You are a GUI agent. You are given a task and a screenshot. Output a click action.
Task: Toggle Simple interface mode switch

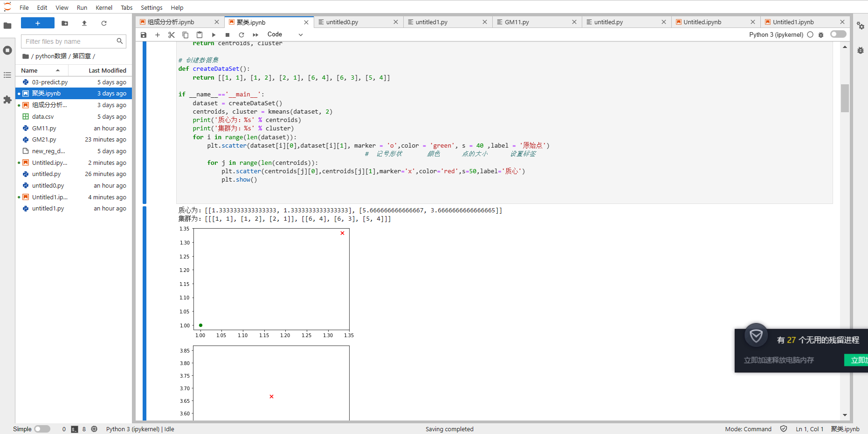coord(42,429)
